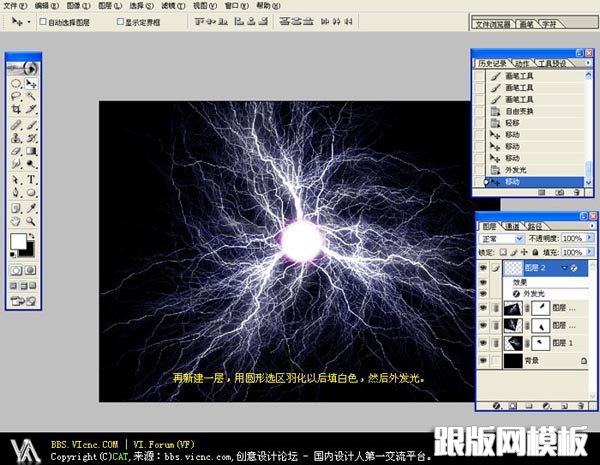Open the 文件浏览器 palette well tab

[x=493, y=24]
